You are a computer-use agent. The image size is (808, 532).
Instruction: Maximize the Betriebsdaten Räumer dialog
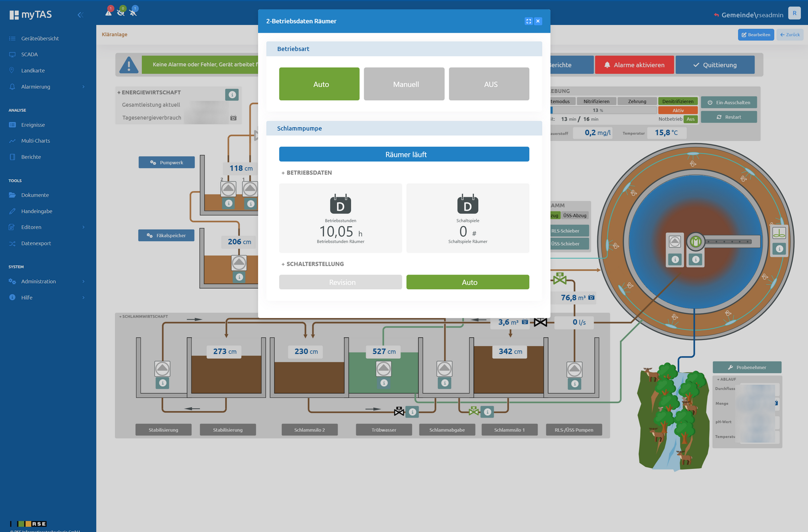(x=529, y=21)
